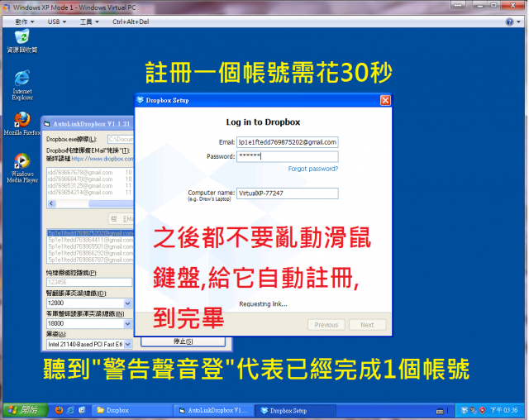Click the Internet Explorer quick launch icon

coord(70,410)
